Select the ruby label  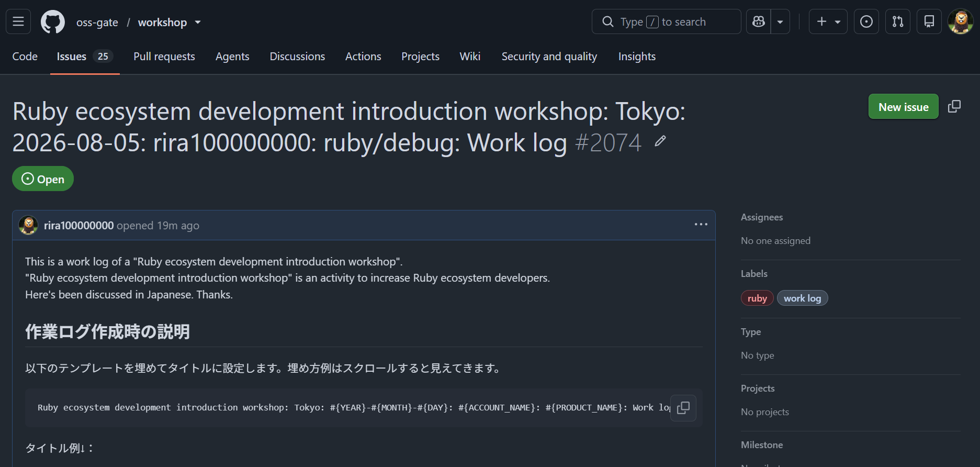point(757,298)
